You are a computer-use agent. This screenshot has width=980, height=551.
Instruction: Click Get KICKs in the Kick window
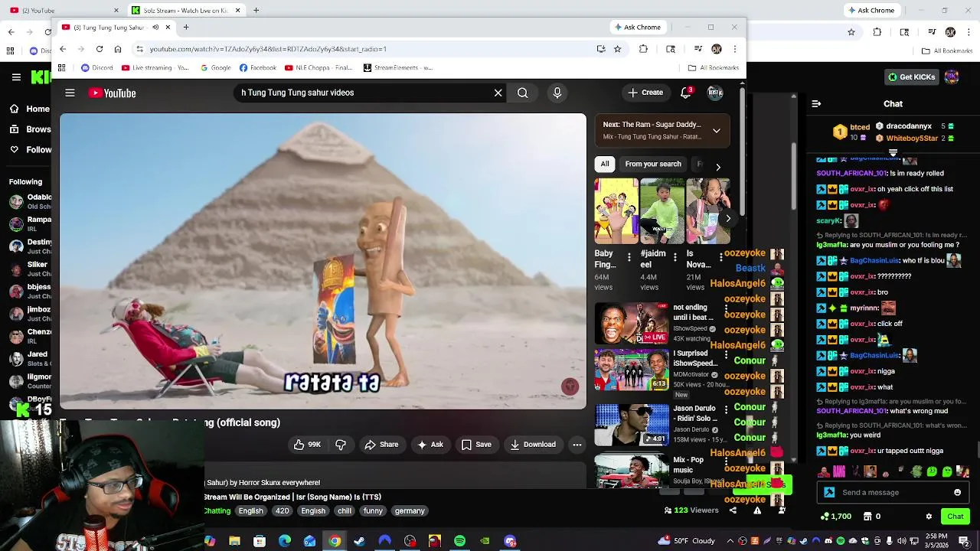911,77
